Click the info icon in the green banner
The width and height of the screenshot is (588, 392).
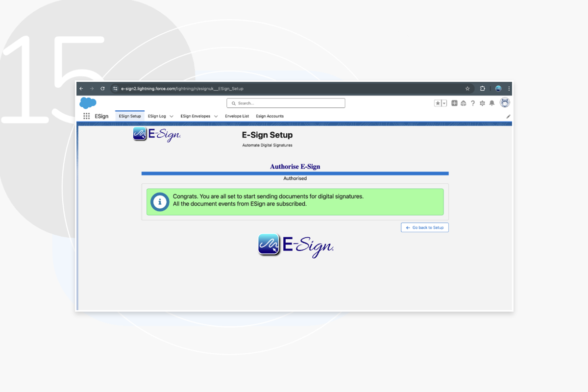[x=160, y=202]
